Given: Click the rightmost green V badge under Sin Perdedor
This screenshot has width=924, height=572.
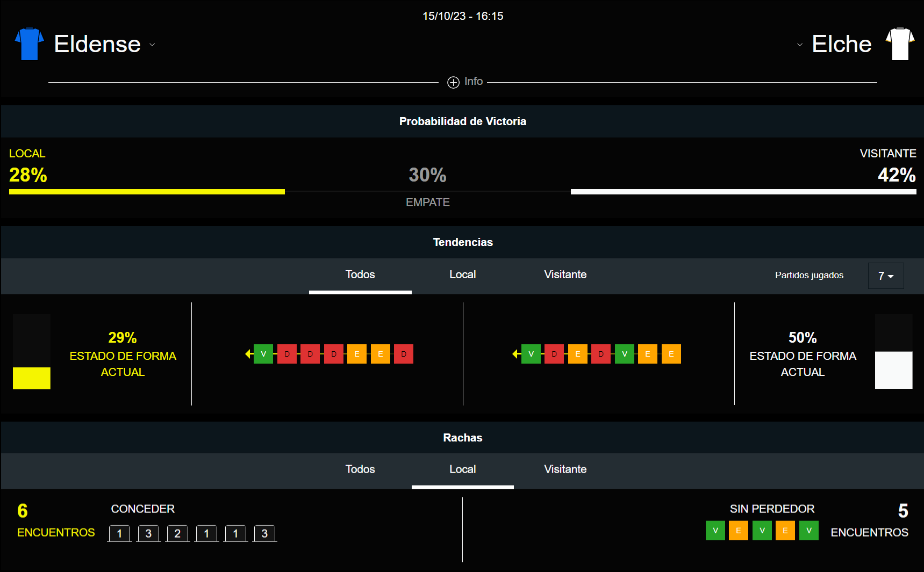Looking at the screenshot, I should (x=809, y=531).
